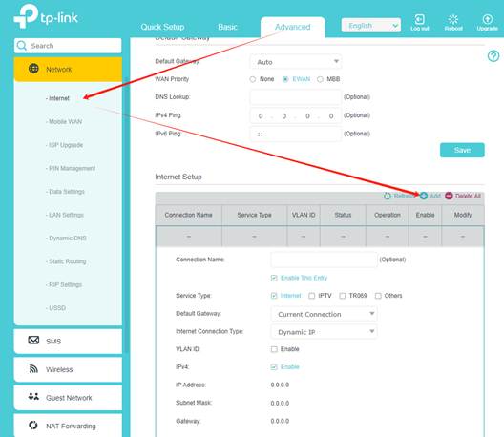This screenshot has height=437, width=504.
Task: Select the MBB WAN priority radio
Action: (x=320, y=79)
